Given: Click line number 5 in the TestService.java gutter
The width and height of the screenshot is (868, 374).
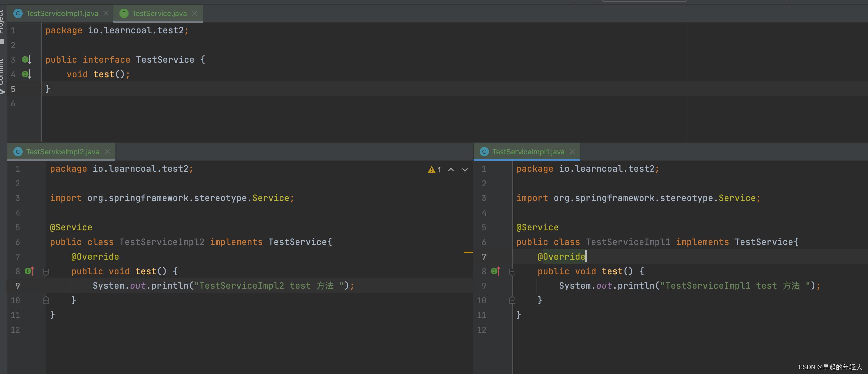Looking at the screenshot, I should [x=13, y=89].
